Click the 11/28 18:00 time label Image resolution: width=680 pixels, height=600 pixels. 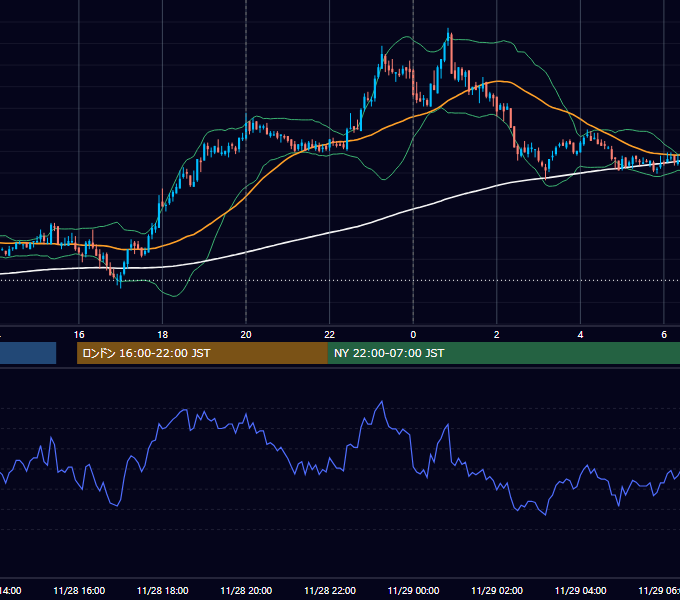(x=163, y=590)
